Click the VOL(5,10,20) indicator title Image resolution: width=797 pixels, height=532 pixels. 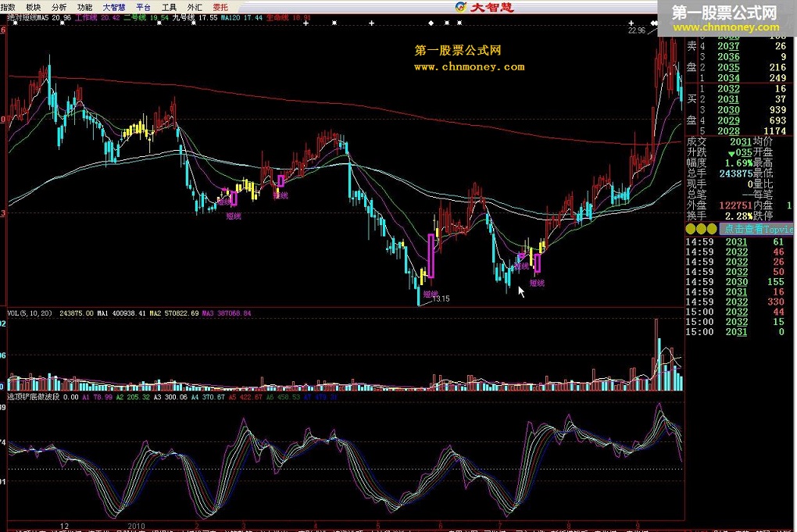tap(30, 313)
